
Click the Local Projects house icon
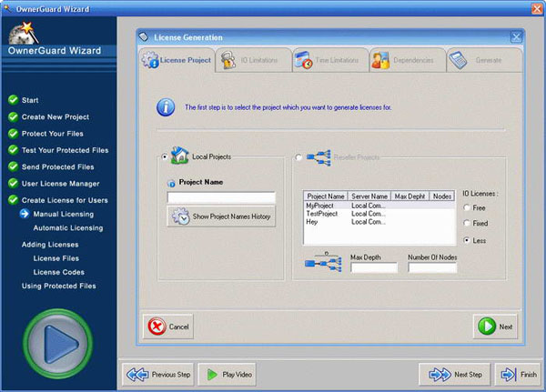(179, 156)
